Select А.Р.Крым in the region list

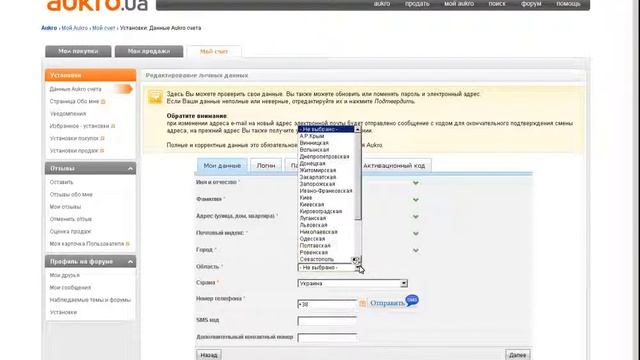click(x=312, y=136)
